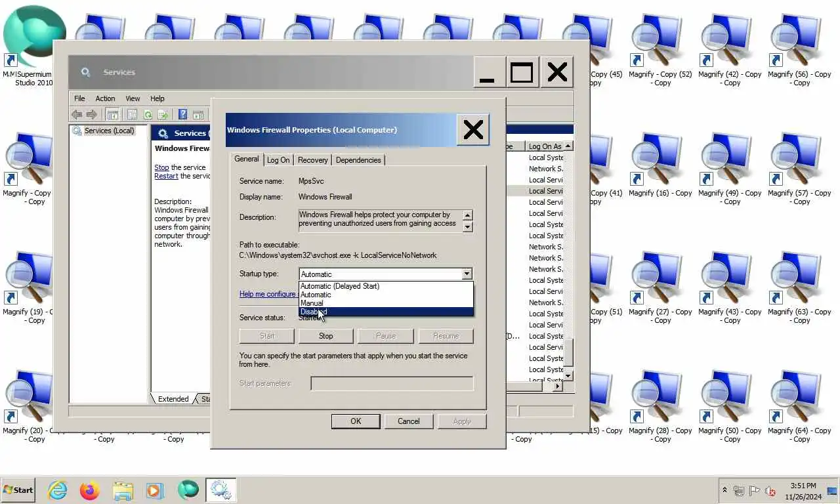Click the muted volume tray icon

(x=770, y=491)
